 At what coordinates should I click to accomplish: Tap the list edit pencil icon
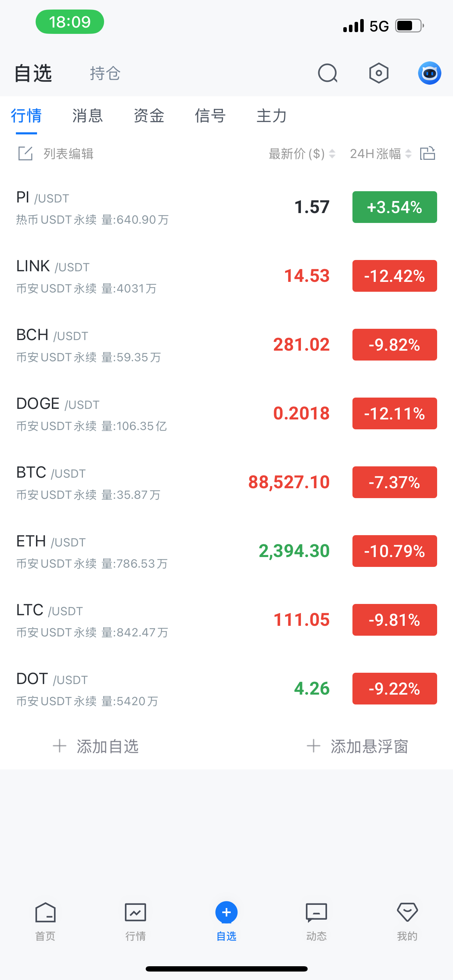pyautogui.click(x=25, y=154)
